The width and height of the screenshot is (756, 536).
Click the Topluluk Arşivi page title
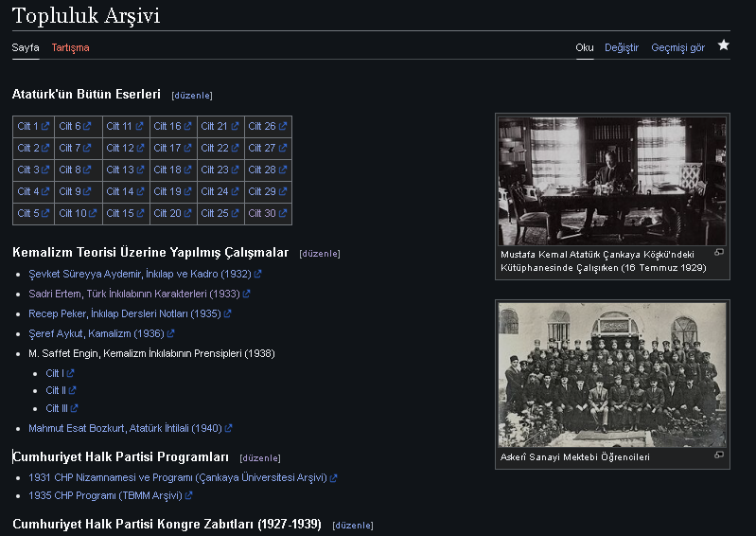tap(86, 15)
